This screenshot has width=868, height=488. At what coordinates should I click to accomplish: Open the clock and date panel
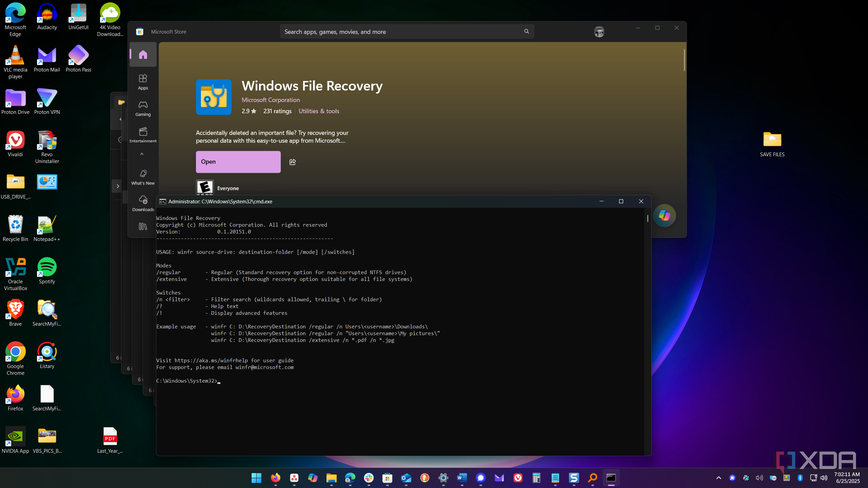[x=847, y=478]
